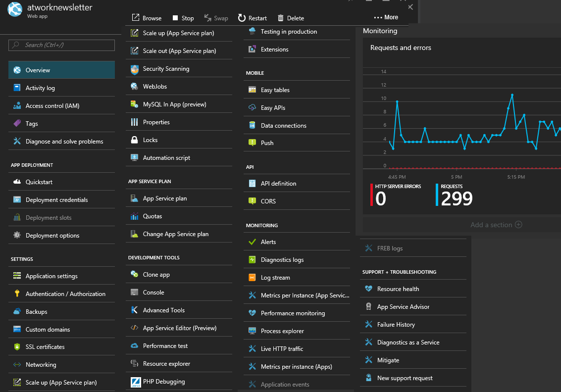Open Custom domains settings
Image resolution: width=561 pixels, height=392 pixels.
click(x=48, y=330)
